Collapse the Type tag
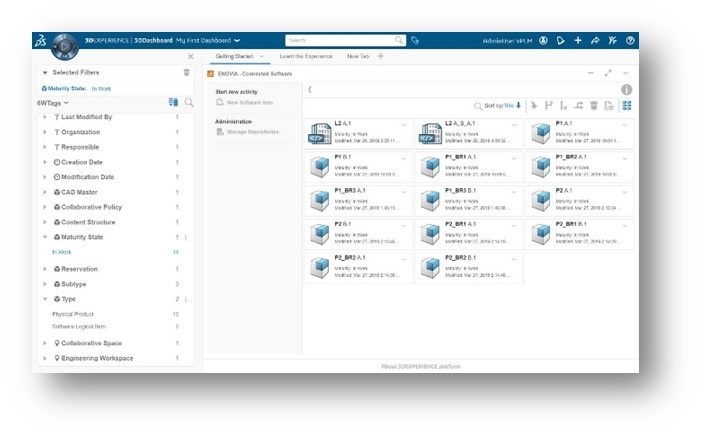Image resolution: width=704 pixels, height=438 pixels. coord(45,299)
